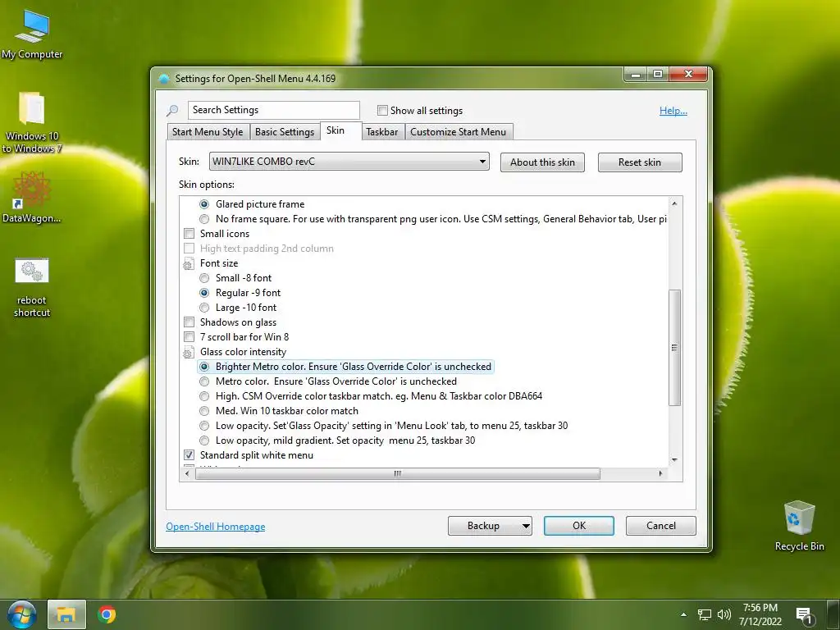Select High CSM Override color taskbar match

[204, 396]
